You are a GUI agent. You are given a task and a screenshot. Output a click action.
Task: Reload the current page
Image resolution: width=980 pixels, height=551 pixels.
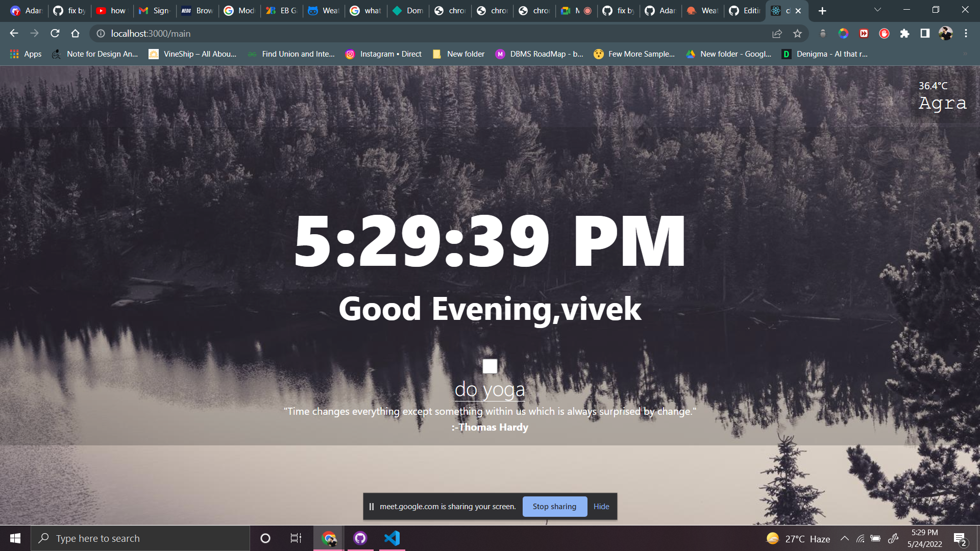tap(55, 34)
